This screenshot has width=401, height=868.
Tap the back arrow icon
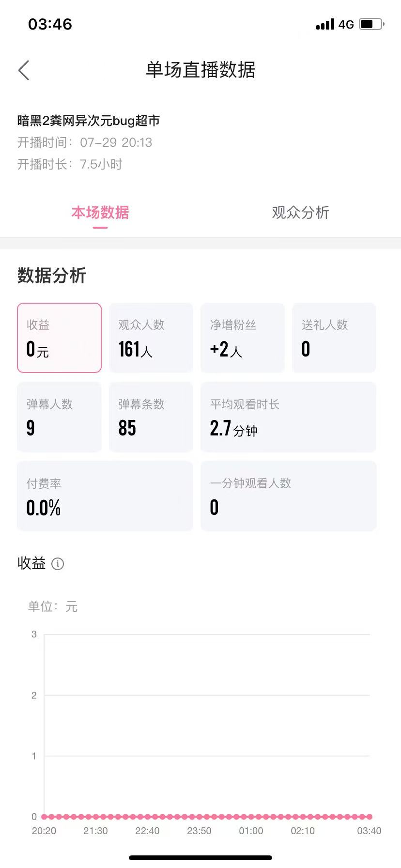(24, 70)
